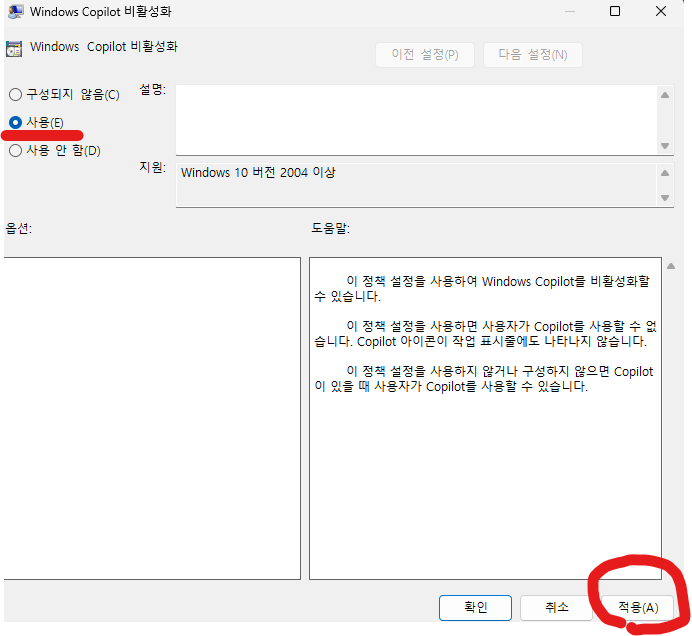This screenshot has width=692, height=636.
Task: Click the 옵션 panel area
Action: [152, 418]
